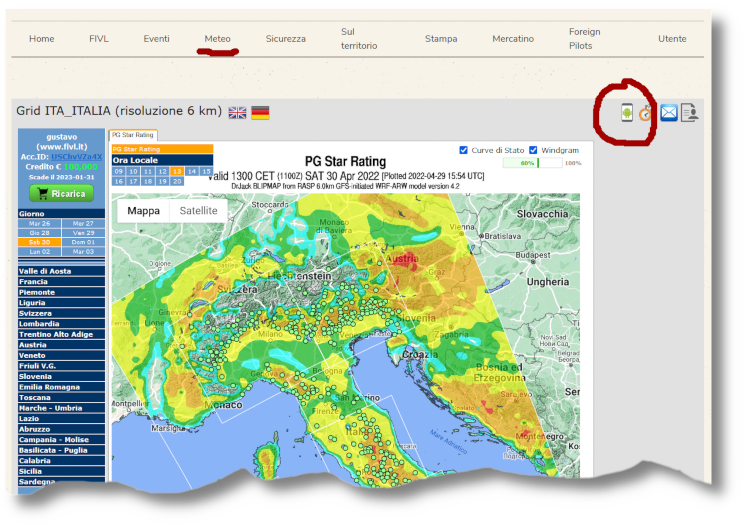Select hour 12 in Ora Locale

[163, 171]
